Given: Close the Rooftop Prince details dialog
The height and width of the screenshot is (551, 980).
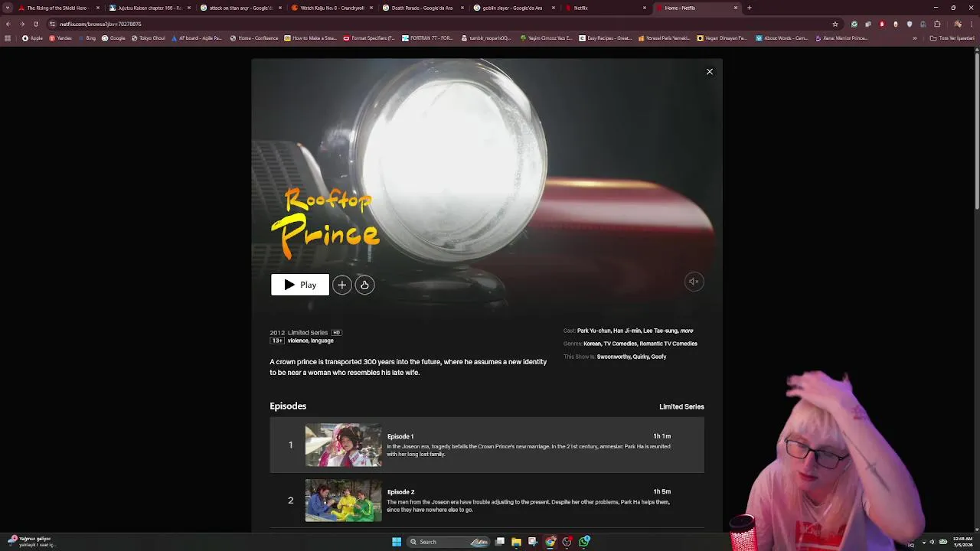Looking at the screenshot, I should click(709, 71).
